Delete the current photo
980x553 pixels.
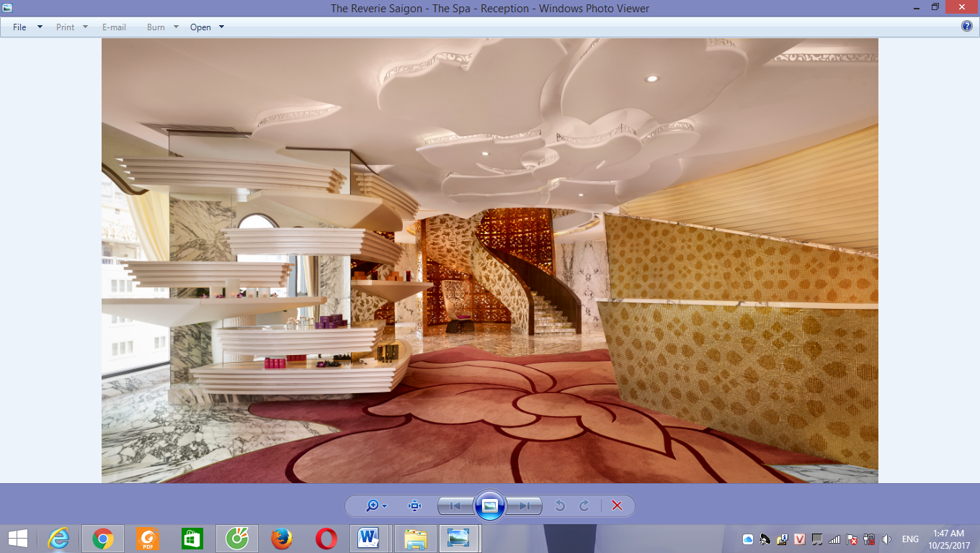[617, 506]
